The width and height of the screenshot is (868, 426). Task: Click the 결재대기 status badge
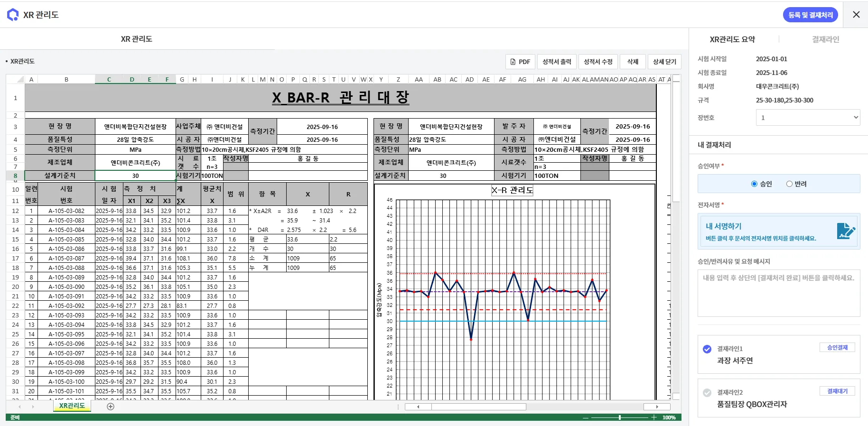(x=837, y=391)
